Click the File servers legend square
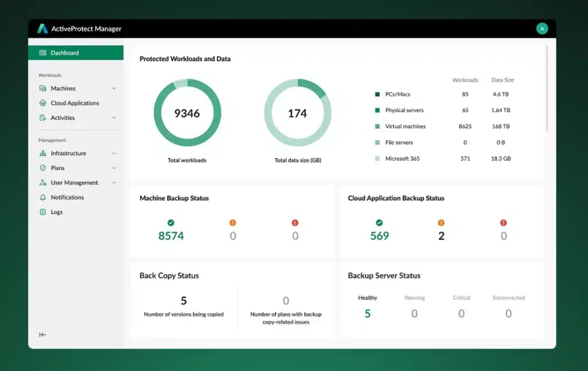 [378, 142]
